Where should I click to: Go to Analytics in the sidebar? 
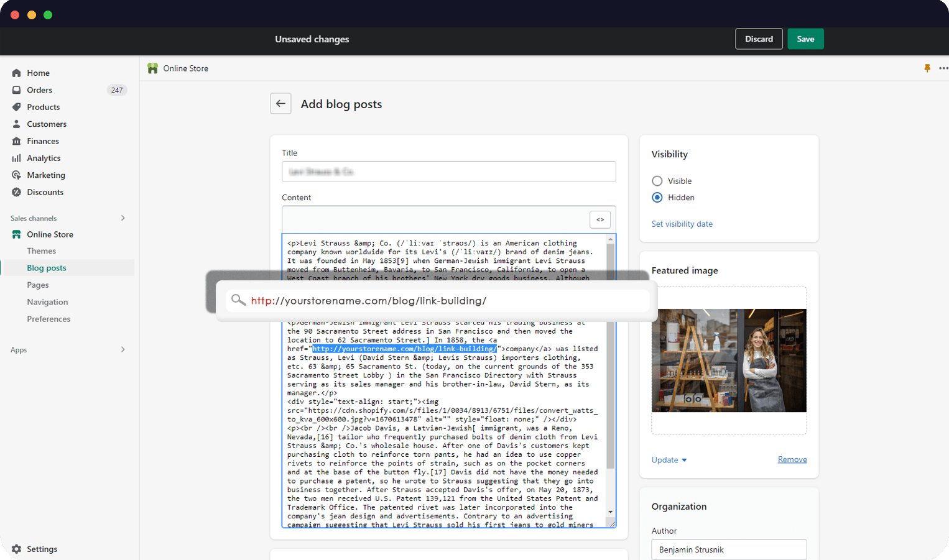(44, 158)
